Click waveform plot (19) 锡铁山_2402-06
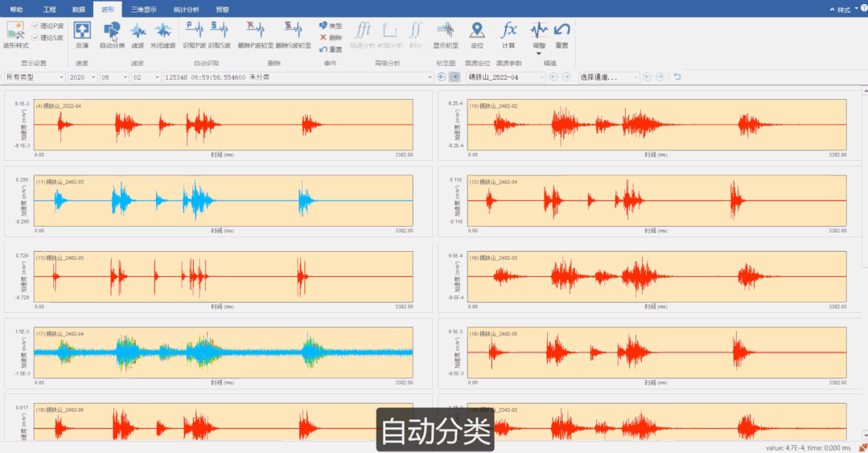The image size is (868, 453). 223,422
